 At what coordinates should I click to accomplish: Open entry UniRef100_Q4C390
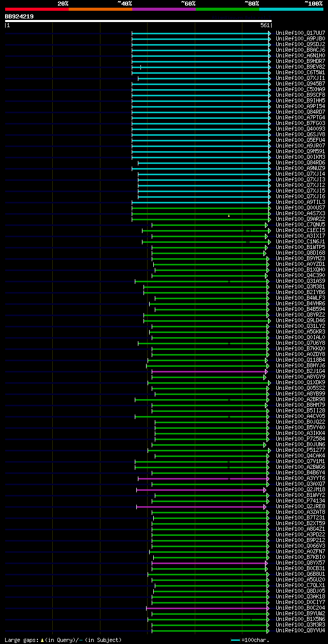point(300,275)
